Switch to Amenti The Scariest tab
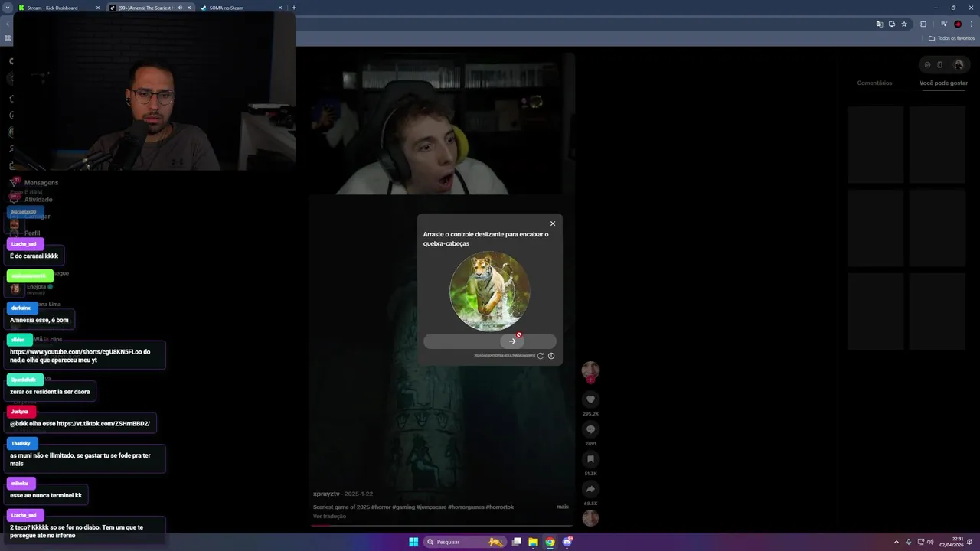 pos(150,8)
